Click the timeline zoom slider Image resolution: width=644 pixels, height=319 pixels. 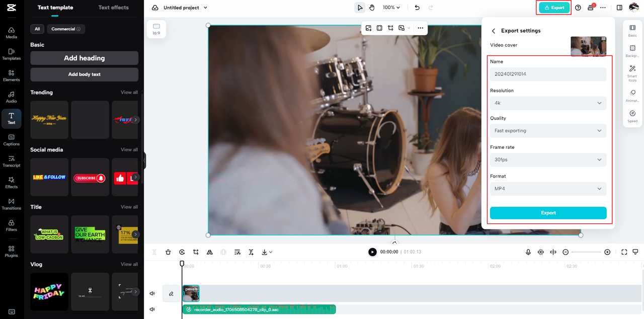[586, 252]
